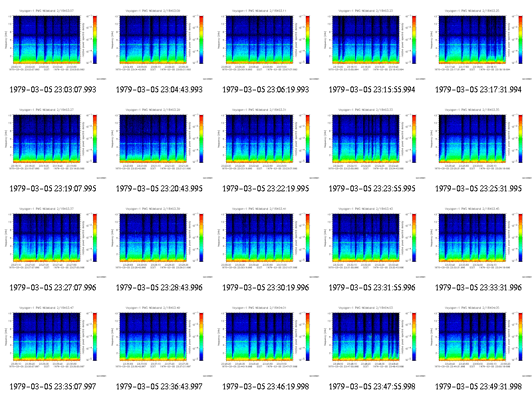Click caption text 1979-03-05 23:31:55.996
This screenshot has height=396, width=532.
(x=372, y=288)
